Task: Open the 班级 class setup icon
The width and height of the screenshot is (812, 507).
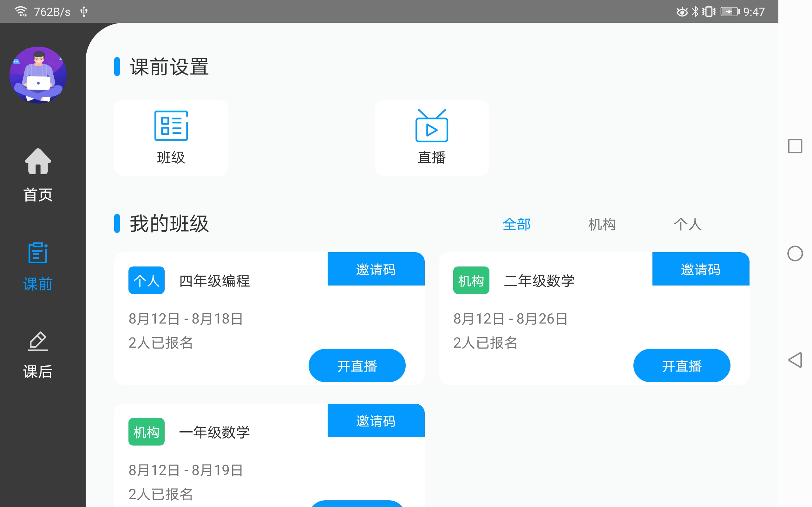Action: pos(171,138)
